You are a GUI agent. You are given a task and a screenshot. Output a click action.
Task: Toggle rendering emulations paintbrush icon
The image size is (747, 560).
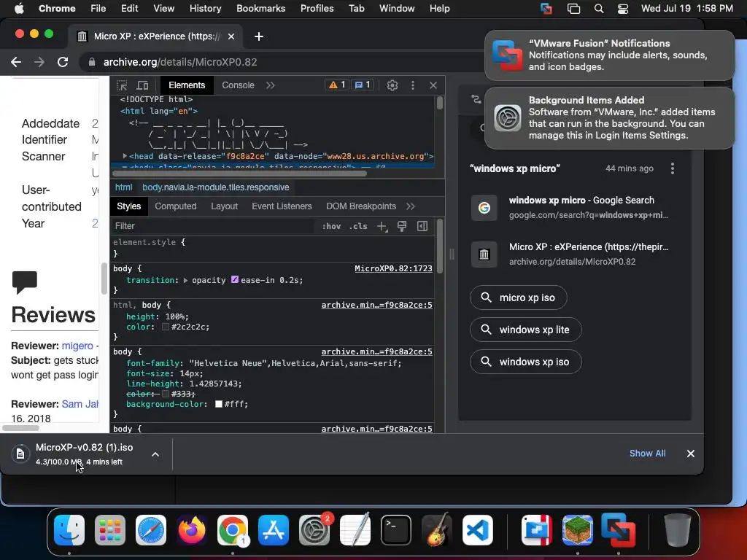[x=402, y=226]
